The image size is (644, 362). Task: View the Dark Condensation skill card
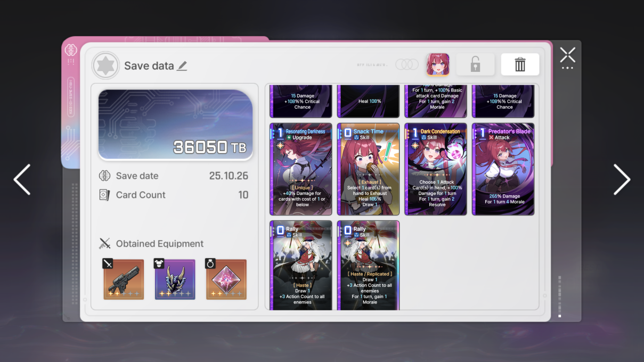click(436, 169)
